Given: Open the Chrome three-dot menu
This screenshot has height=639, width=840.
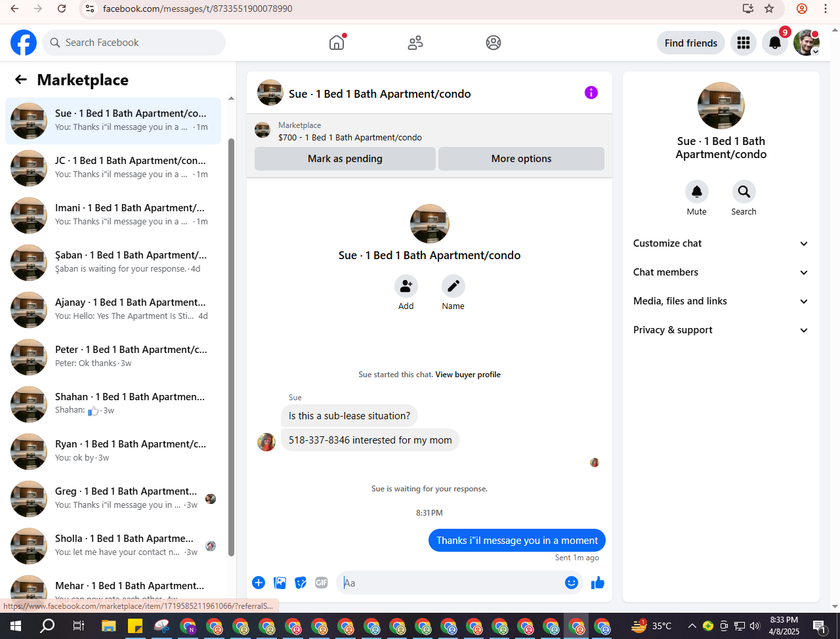Looking at the screenshot, I should coord(826,9).
